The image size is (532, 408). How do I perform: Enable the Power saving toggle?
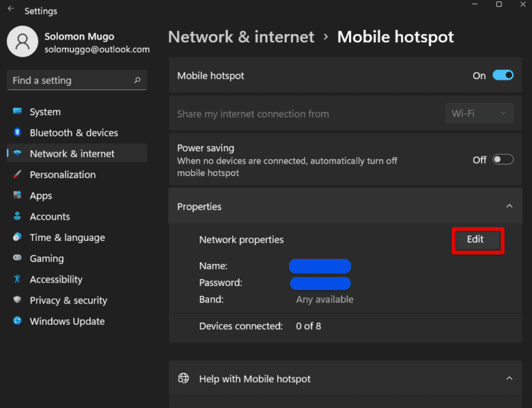pos(502,159)
